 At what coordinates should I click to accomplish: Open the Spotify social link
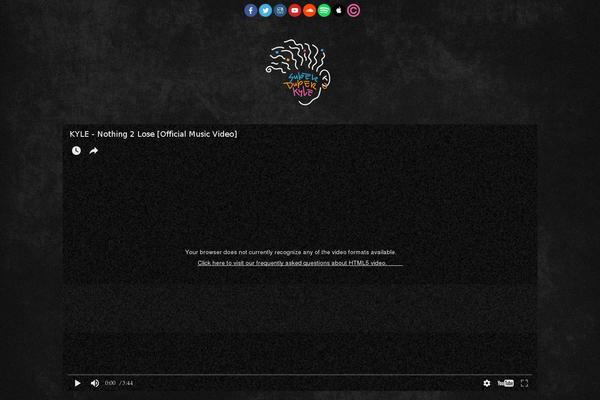[324, 10]
